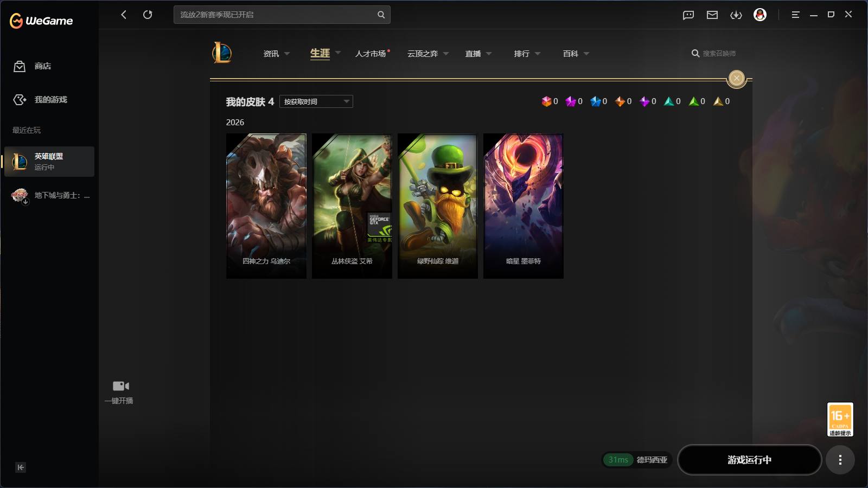This screenshot has width=868, height=488.
Task: Open the 四神之力 乌迪尔 skin card
Action: pyautogui.click(x=266, y=206)
